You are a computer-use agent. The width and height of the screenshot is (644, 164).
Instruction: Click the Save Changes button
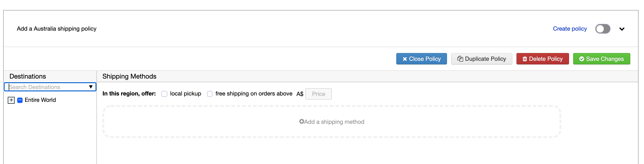(x=601, y=59)
